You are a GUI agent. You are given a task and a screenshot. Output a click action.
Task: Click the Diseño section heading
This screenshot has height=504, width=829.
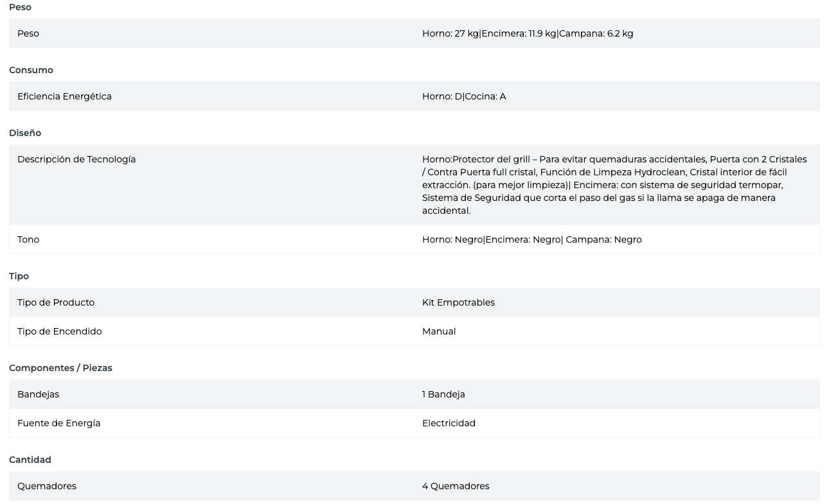tap(25, 133)
